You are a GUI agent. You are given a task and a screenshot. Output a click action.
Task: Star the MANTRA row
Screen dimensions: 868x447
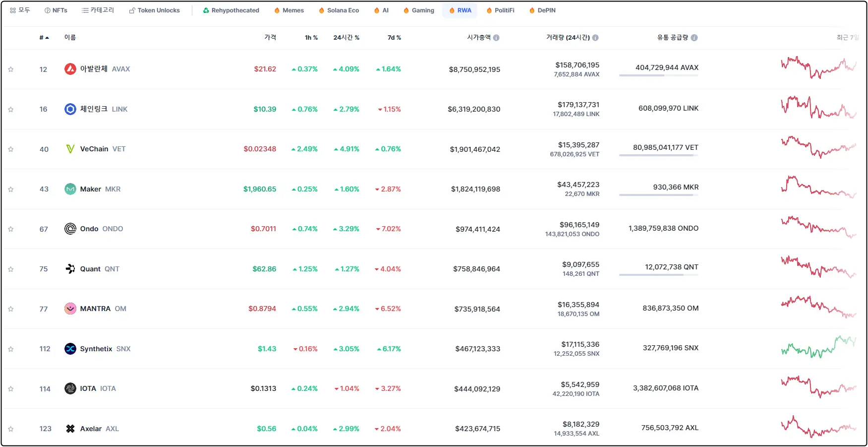(11, 309)
